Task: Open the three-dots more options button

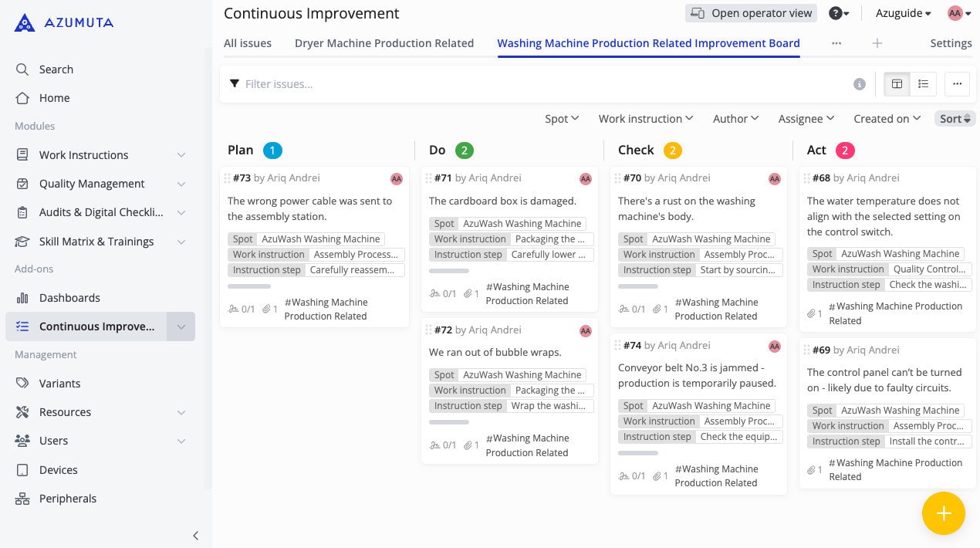Action: click(x=957, y=84)
